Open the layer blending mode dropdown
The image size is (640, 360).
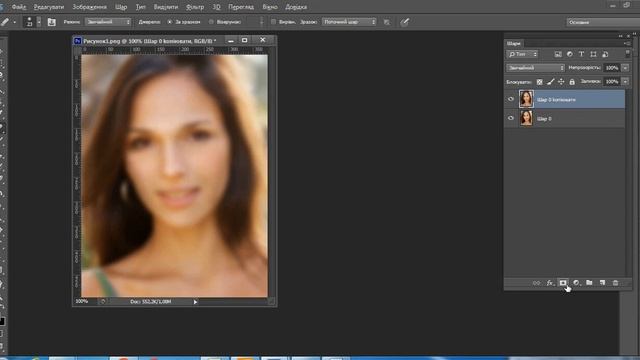pyautogui.click(x=536, y=68)
